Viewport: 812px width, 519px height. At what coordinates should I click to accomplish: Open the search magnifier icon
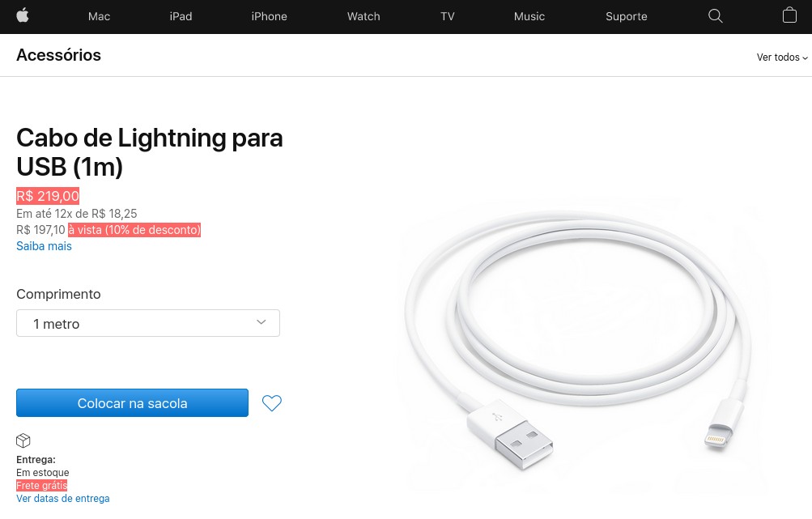pos(715,16)
